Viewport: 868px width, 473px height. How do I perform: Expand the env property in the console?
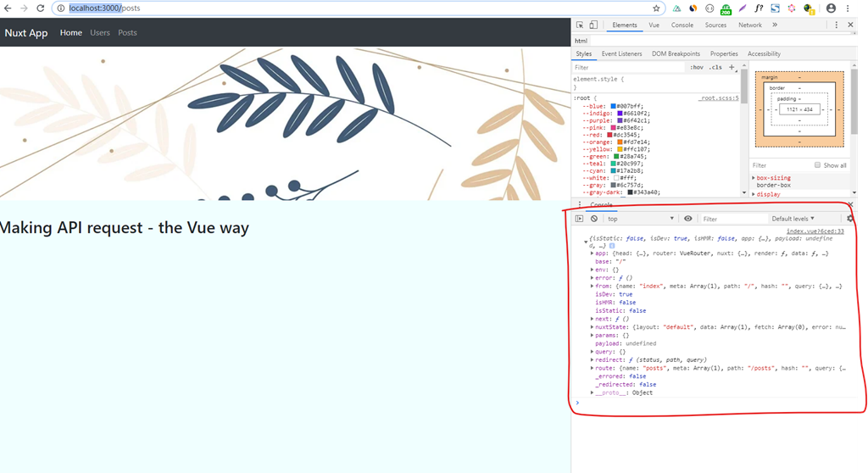point(593,270)
